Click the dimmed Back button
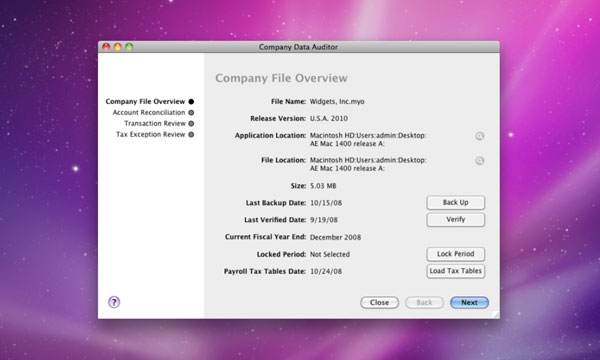 424,303
